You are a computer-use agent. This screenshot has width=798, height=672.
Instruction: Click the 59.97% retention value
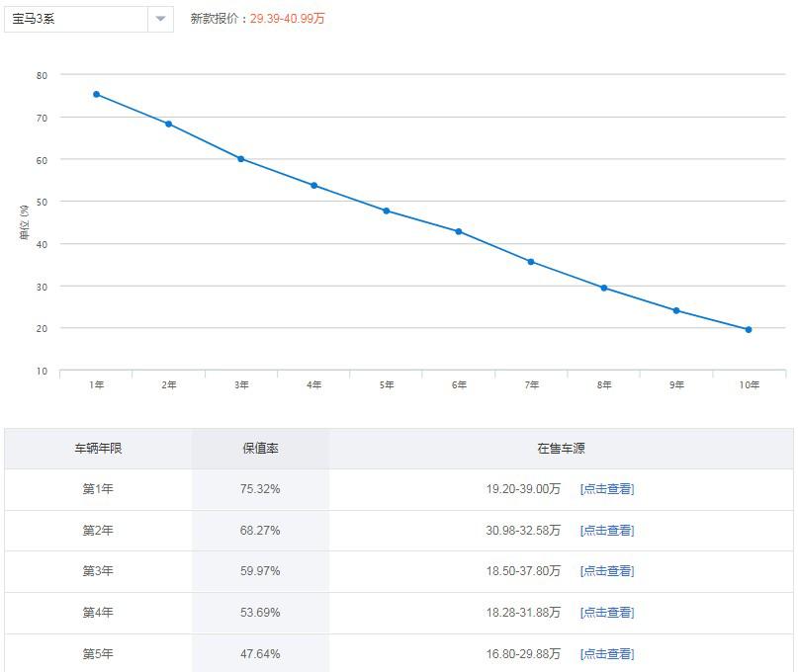coord(260,571)
